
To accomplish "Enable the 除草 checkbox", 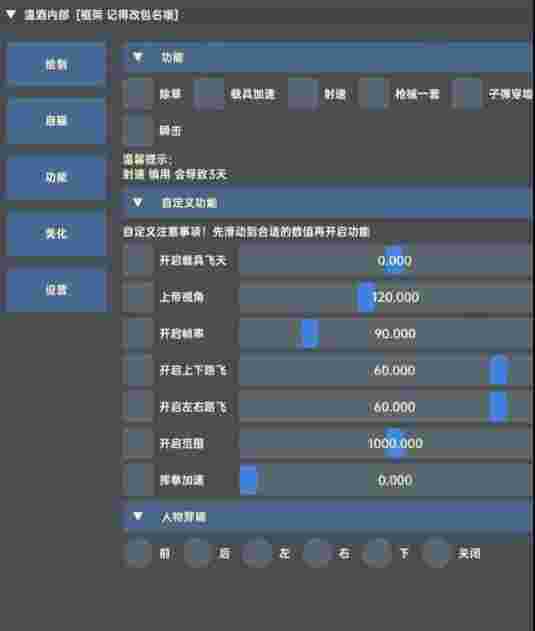I will [139, 94].
